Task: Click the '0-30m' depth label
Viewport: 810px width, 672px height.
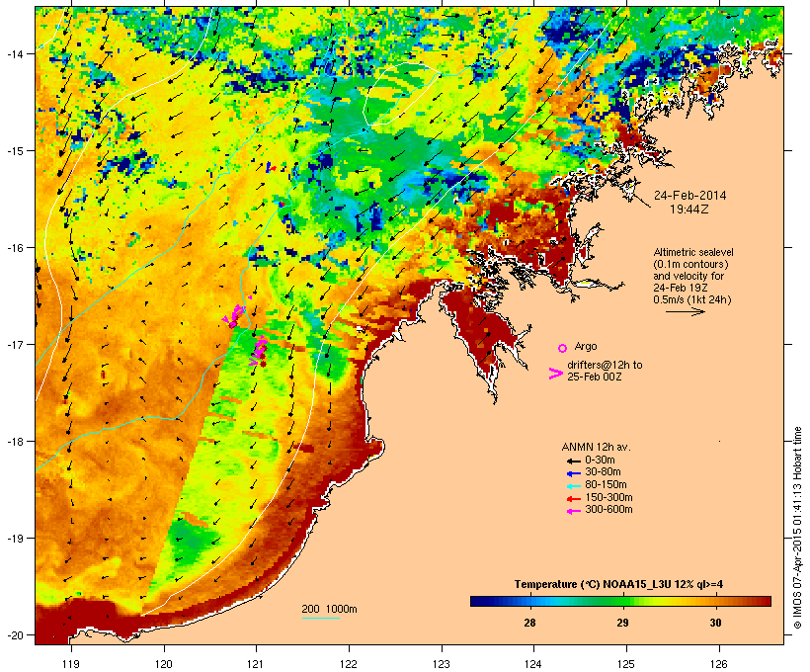Action: tap(600, 461)
